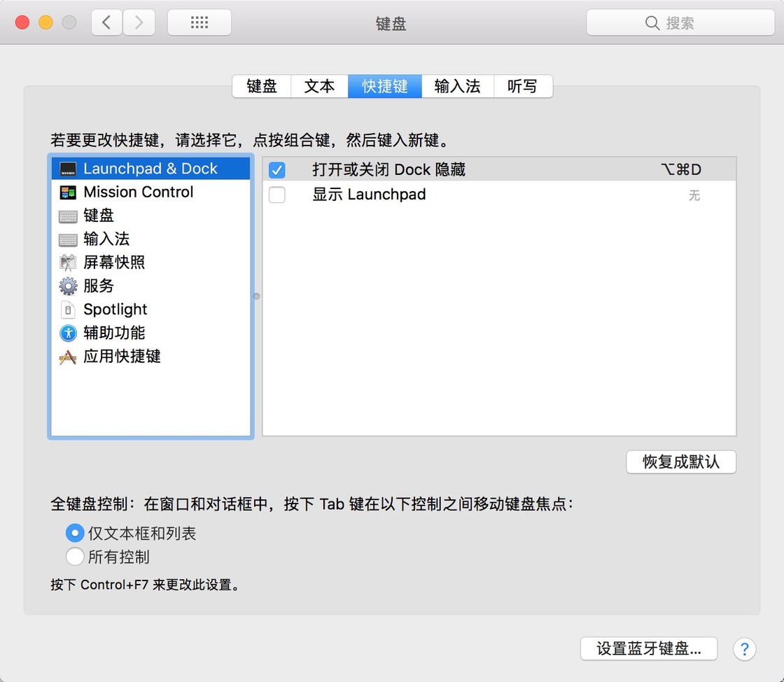Show all preferences via grid button

199,22
